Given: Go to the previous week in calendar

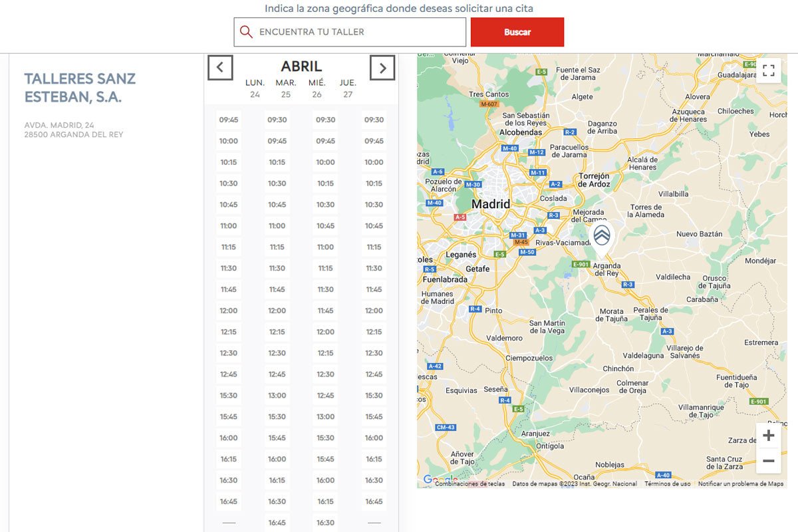Looking at the screenshot, I should [x=220, y=67].
